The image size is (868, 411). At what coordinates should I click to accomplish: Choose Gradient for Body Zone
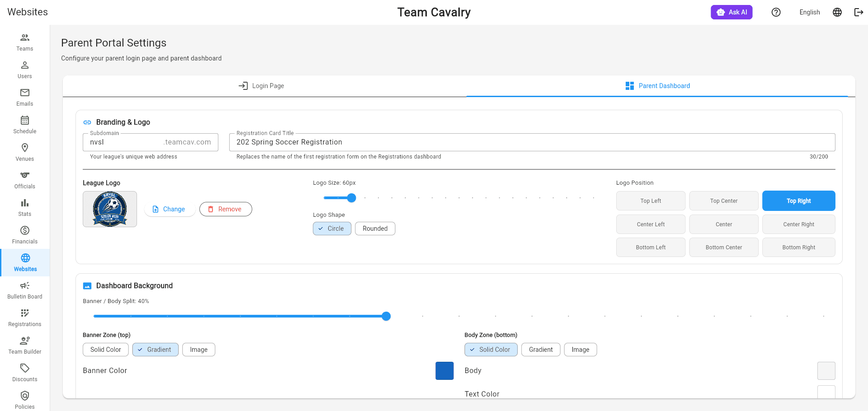541,350
